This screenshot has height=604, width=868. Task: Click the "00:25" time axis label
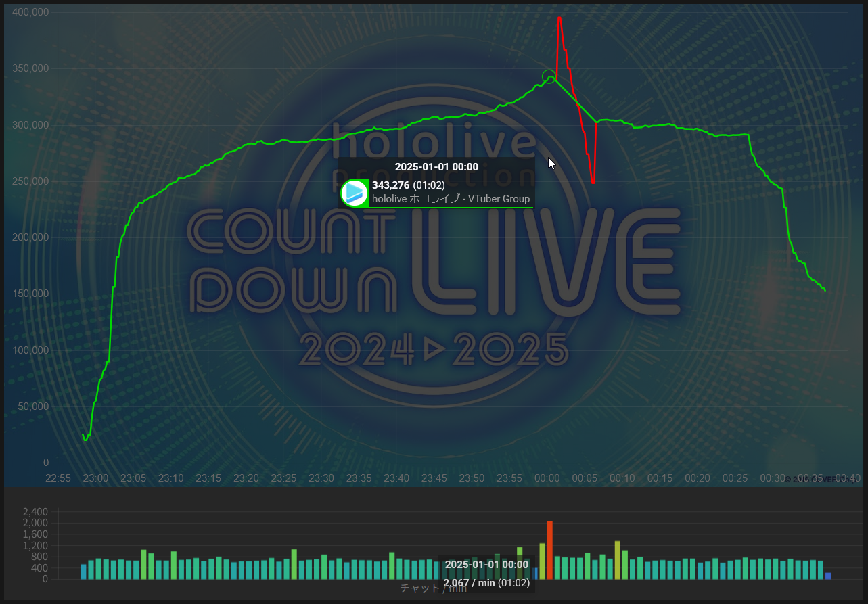(735, 478)
